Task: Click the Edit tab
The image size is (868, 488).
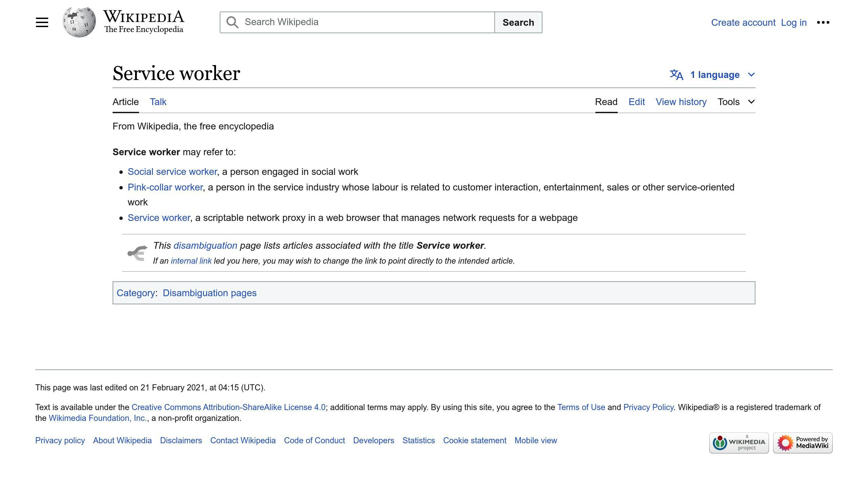Action: 636,102
